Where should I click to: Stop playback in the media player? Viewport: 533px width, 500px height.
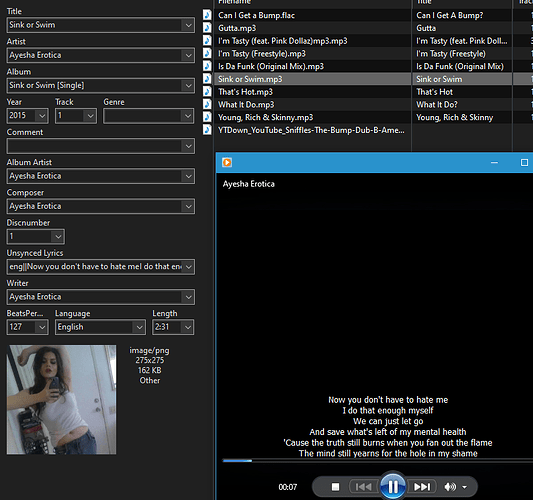[x=335, y=487]
